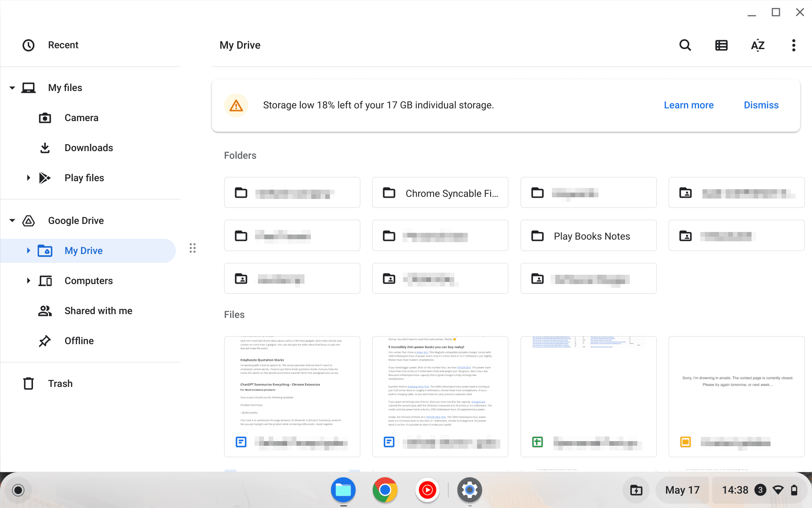Screen dimensions: 812x508
Task: Expand the Play files section
Action: [28, 177]
